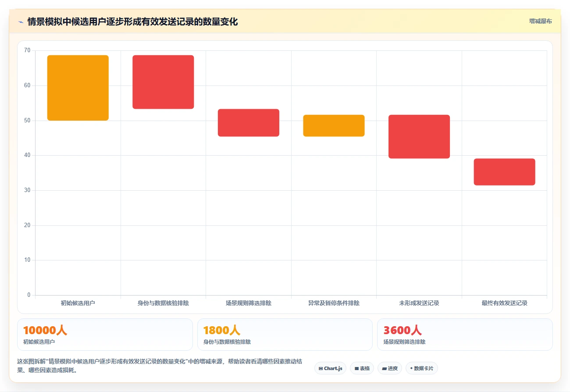Click the chart title 情景模拟中候选用户…数量变化

coord(132,21)
